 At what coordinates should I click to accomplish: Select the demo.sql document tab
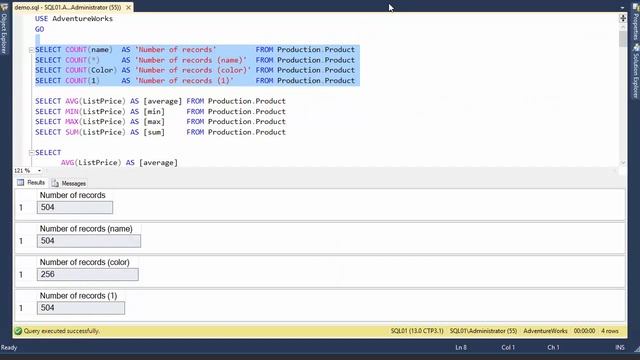68,7
